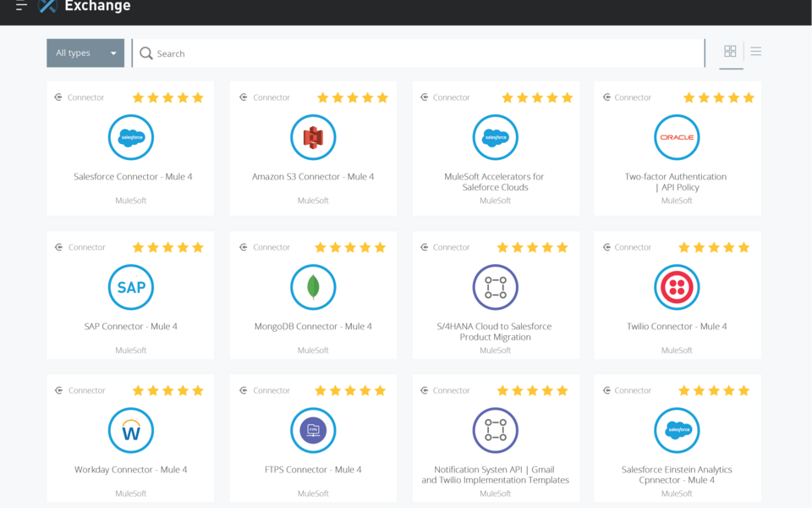Open SAP Connector - Mule 4 title

(130, 327)
